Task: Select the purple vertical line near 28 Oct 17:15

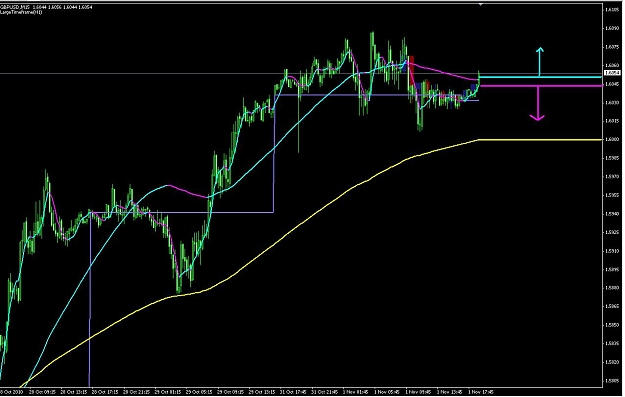Action: click(x=90, y=299)
